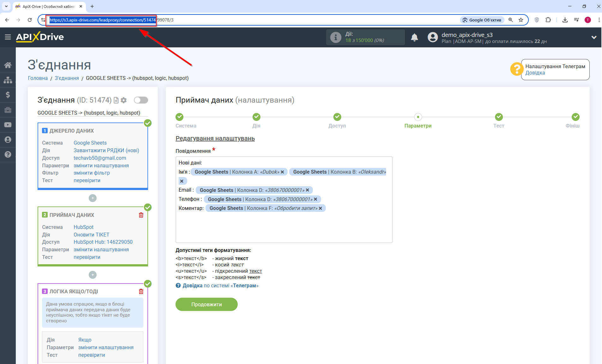Go to Доступ step
602x364 pixels.
[337, 117]
